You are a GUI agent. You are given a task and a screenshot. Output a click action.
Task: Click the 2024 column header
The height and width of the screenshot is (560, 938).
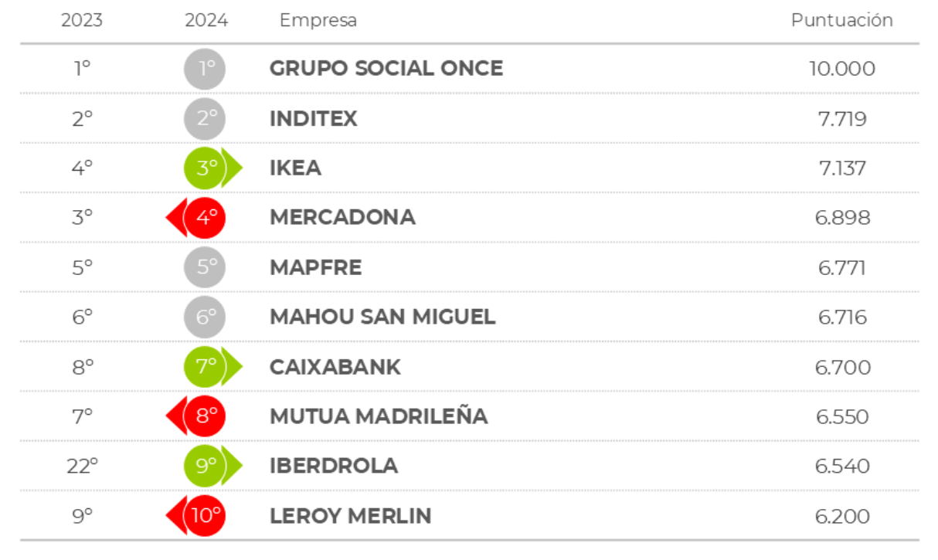coord(206,21)
